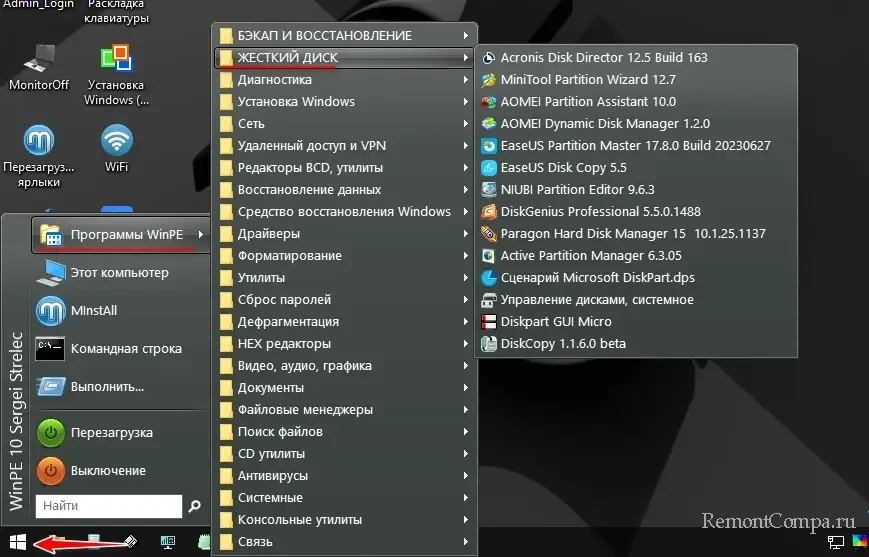Click the Программы WinPE label
The image size is (869, 557).
[x=127, y=235]
